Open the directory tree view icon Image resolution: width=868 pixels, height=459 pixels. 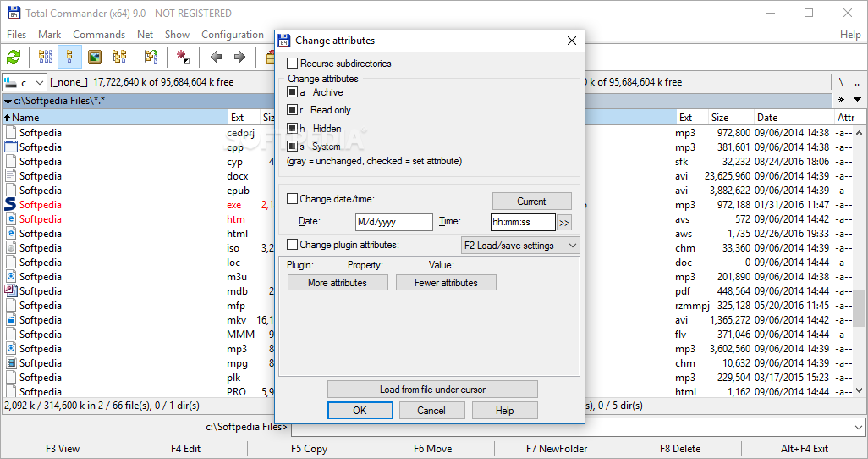(119, 57)
